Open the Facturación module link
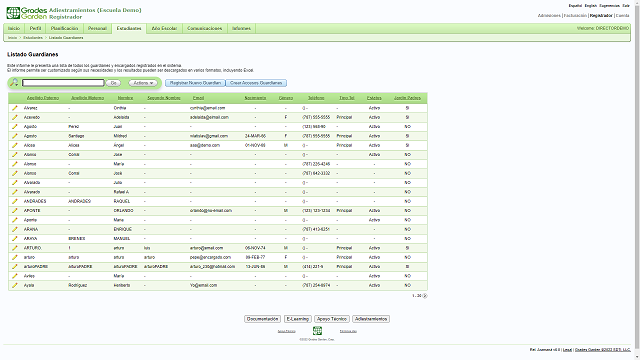This screenshot has width=640, height=360. 575,16
